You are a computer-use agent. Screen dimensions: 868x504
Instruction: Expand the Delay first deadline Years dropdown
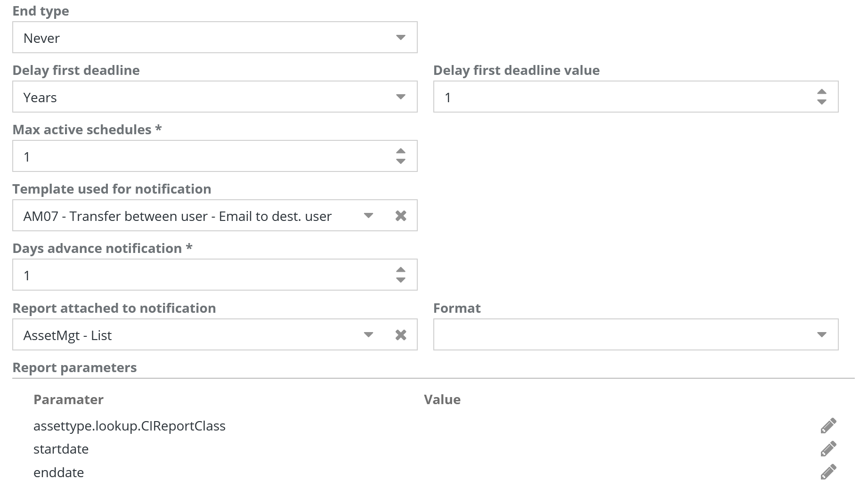[401, 97]
